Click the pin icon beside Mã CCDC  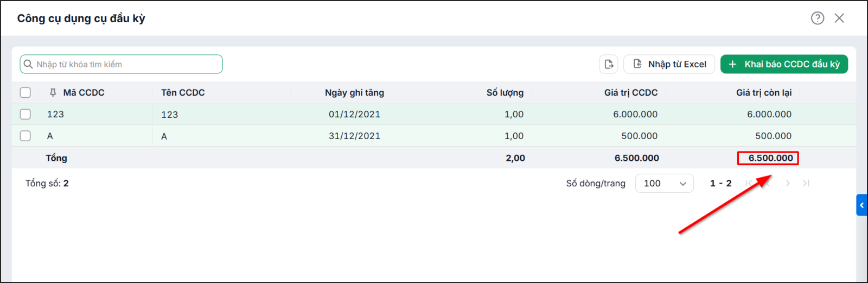coord(53,93)
